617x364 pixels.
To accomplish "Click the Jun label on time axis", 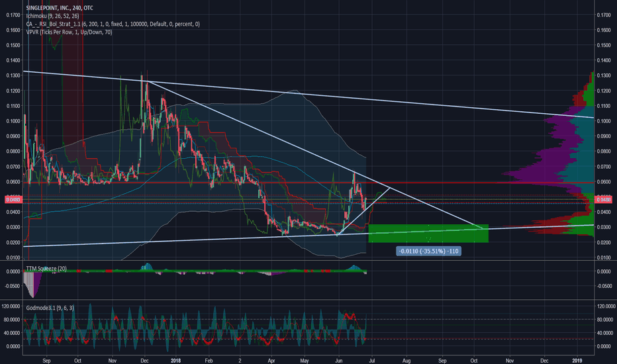I will (x=338, y=361).
